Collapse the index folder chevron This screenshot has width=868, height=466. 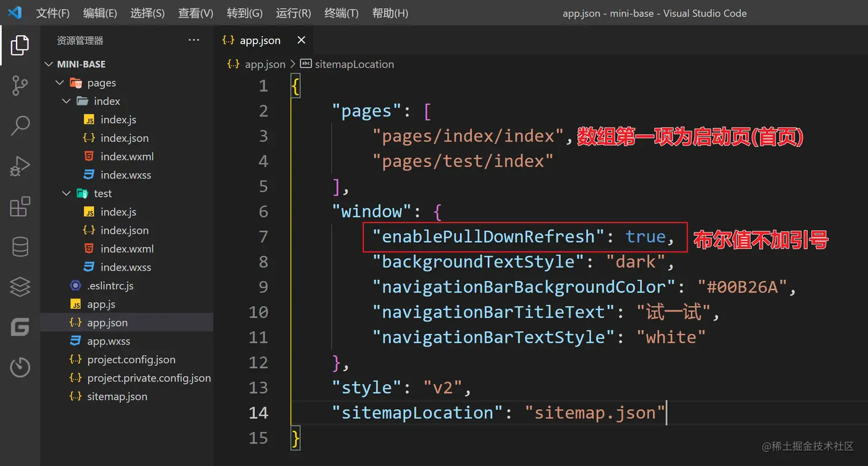point(66,101)
